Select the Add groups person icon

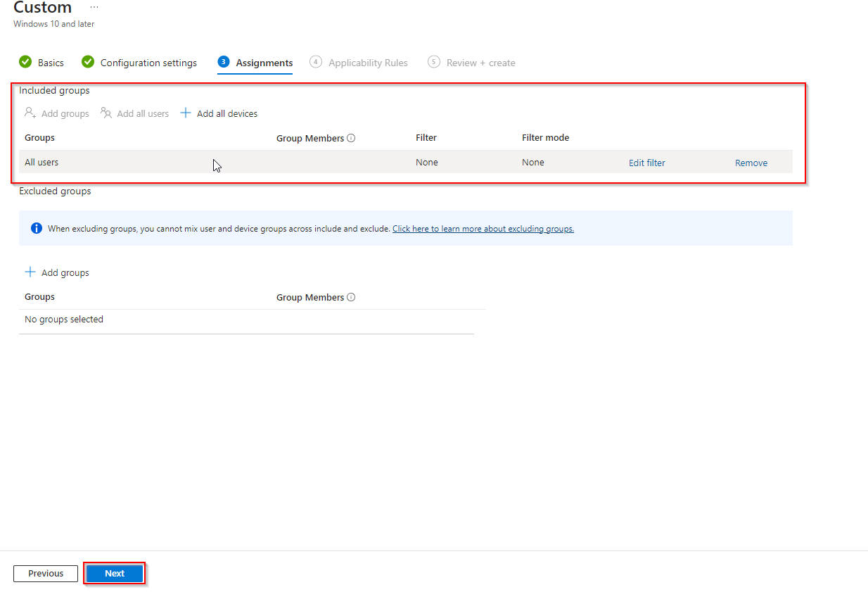coord(29,113)
